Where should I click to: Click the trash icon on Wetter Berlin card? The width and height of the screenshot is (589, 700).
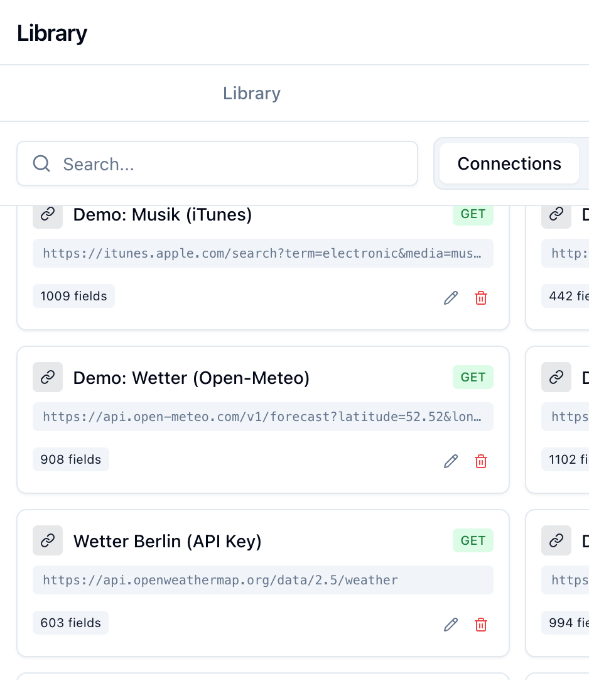pos(481,624)
